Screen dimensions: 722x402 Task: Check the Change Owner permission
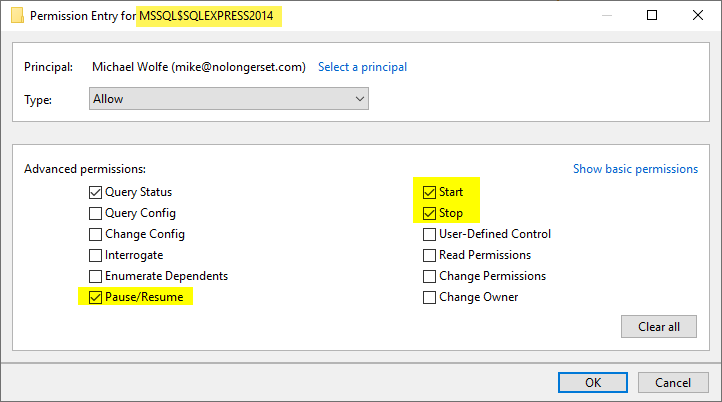[429, 297]
